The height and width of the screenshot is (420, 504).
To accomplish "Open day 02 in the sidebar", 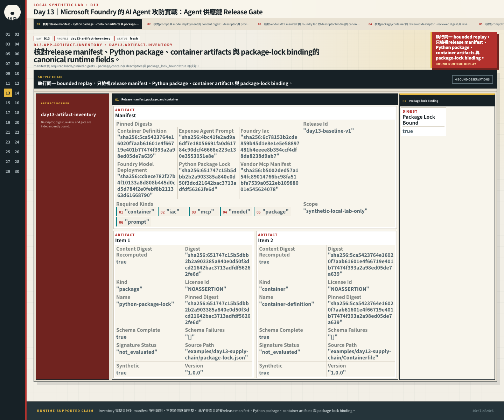I will [x=17, y=34].
